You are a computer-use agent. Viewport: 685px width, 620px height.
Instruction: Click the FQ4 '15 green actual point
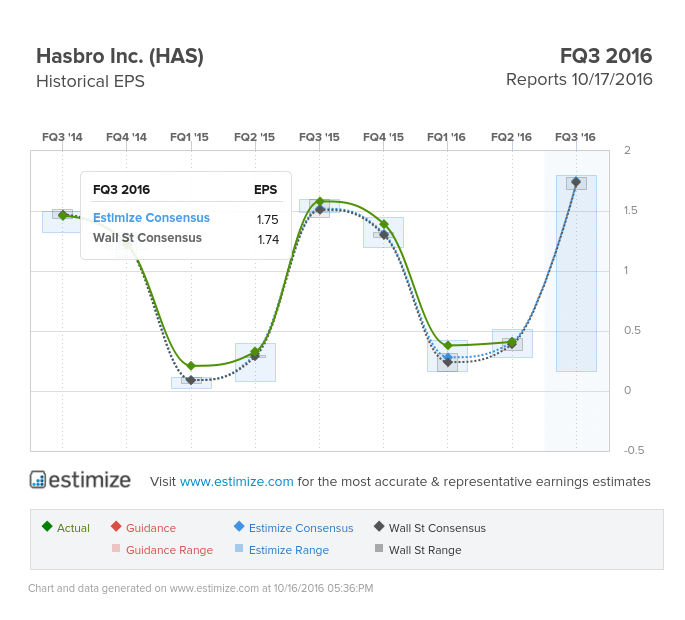coord(384,225)
